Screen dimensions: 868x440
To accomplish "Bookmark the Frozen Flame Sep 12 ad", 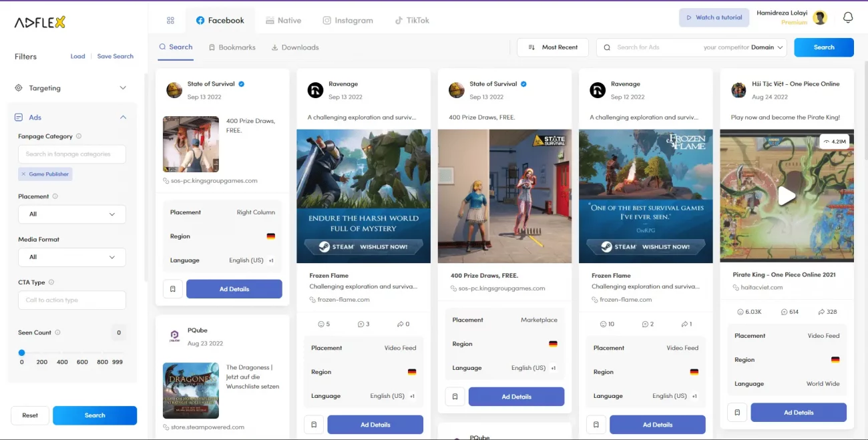I will (596, 425).
